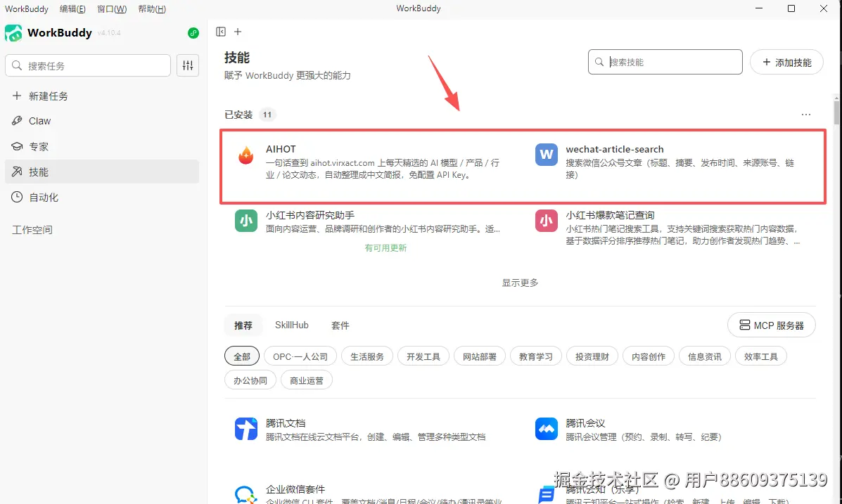Switch to the SkillHub tab
Screen dimensions: 842x504
click(x=292, y=325)
